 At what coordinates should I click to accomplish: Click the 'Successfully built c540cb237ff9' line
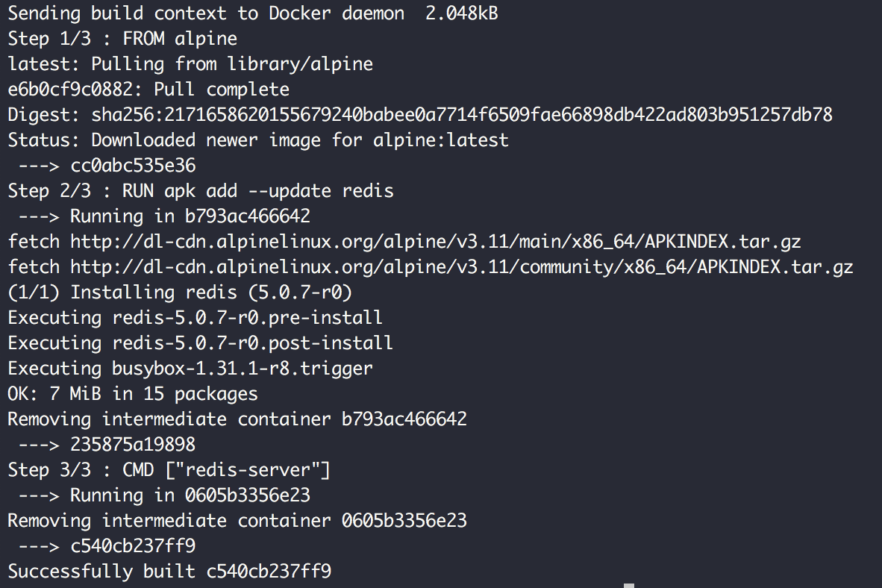point(169,571)
